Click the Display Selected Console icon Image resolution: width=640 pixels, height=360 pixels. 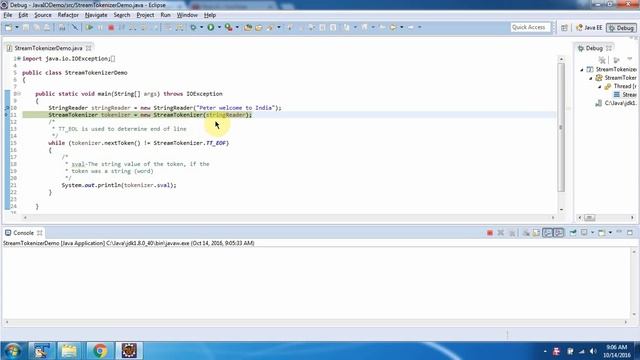pos(584,233)
